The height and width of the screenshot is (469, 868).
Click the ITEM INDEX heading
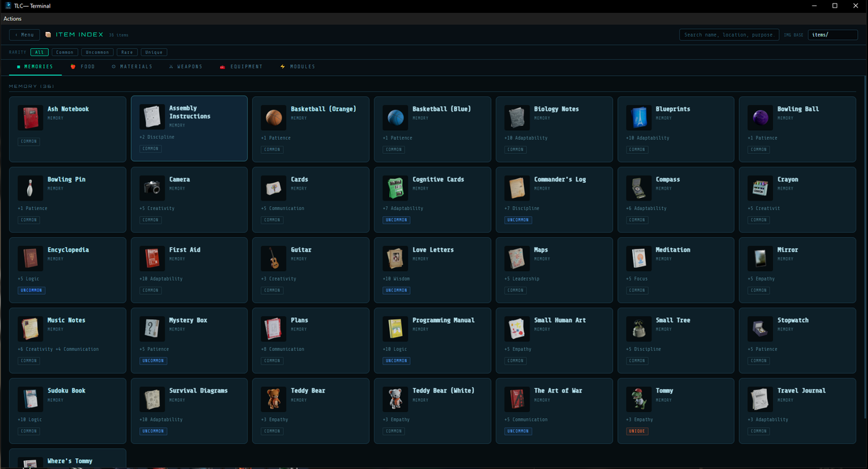[x=79, y=35]
